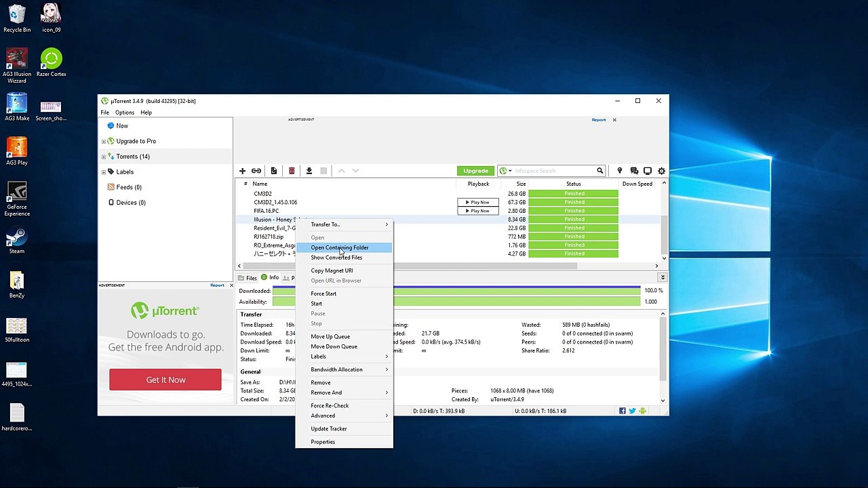Click inside the Infospace Search field
The height and width of the screenshot is (488, 868).
click(x=553, y=171)
